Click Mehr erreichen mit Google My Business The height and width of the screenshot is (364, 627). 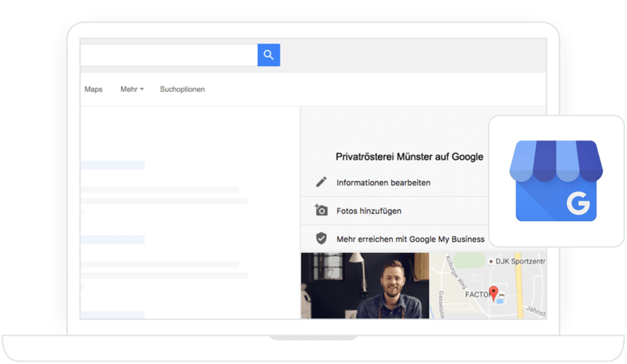pyautogui.click(x=411, y=239)
